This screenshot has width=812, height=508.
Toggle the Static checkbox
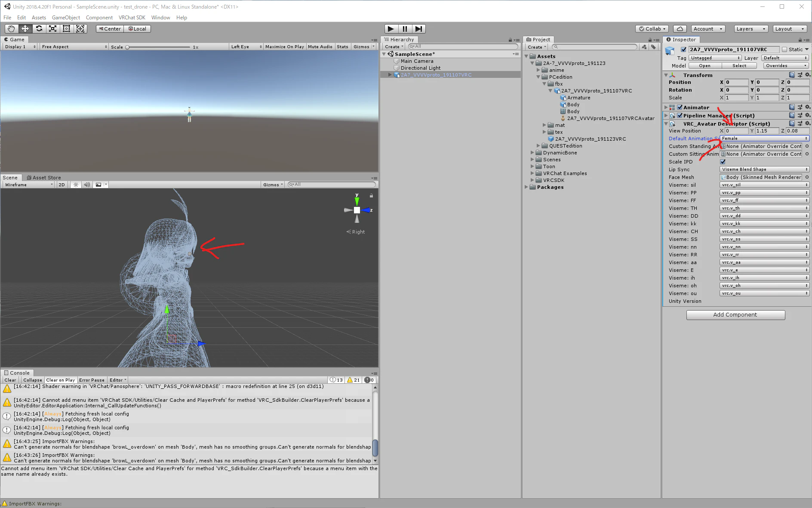[784, 49]
